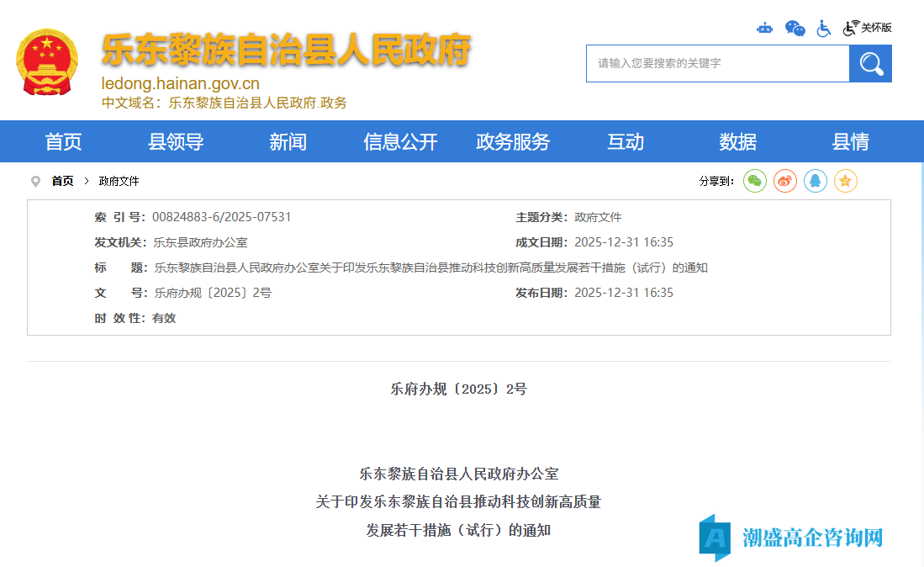
Task: Open the 首页 navigation menu
Action: coord(63,141)
